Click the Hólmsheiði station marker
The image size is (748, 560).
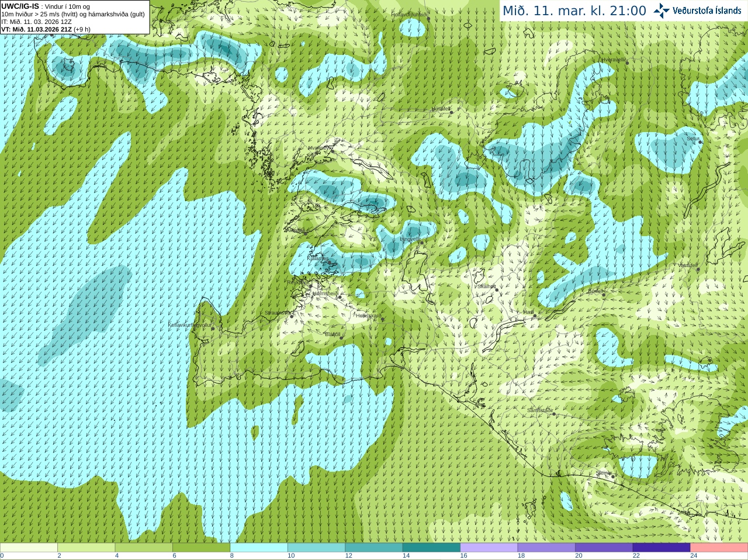pos(339,297)
